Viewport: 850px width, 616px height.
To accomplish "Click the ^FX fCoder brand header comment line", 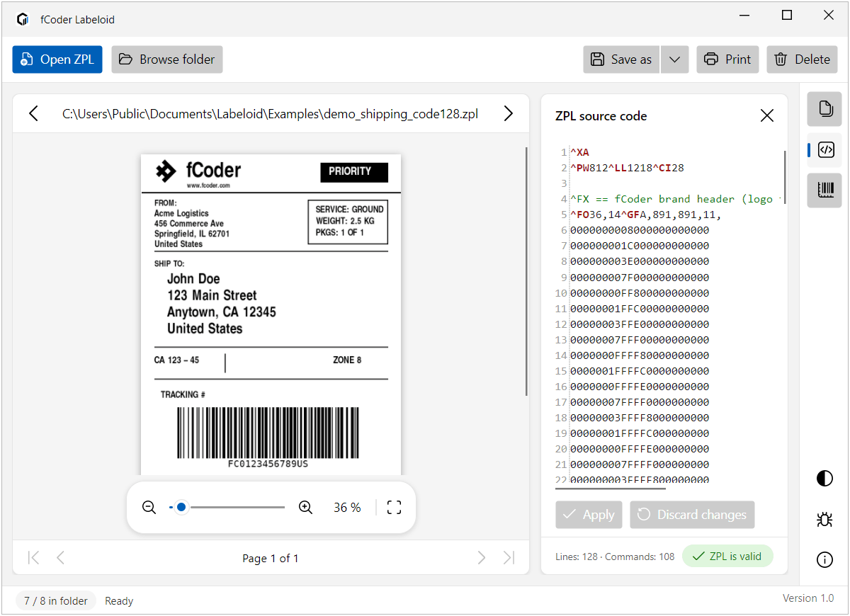I will click(675, 199).
